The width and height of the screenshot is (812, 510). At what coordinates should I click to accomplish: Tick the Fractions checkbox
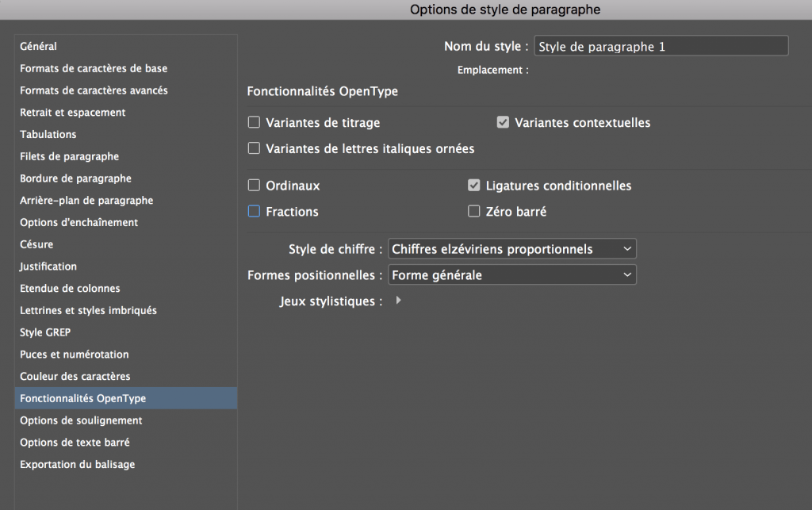pyautogui.click(x=255, y=212)
